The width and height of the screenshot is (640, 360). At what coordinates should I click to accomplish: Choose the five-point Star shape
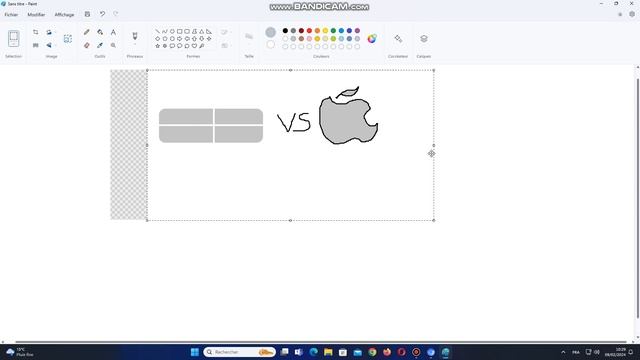pos(158,46)
